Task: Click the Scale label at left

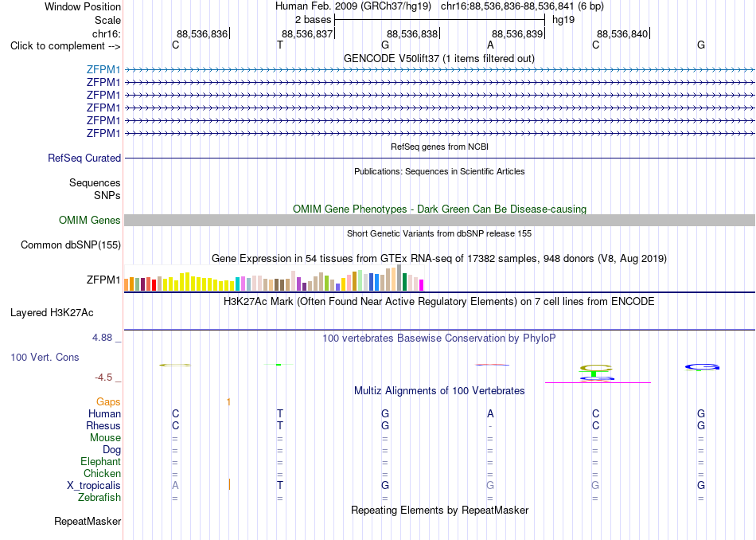Action: (107, 20)
